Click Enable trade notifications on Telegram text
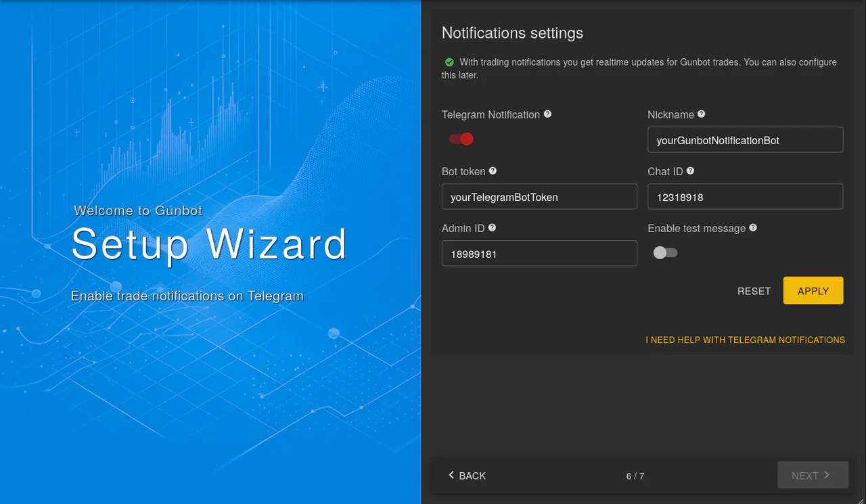The height and width of the screenshot is (504, 866). coord(187,296)
